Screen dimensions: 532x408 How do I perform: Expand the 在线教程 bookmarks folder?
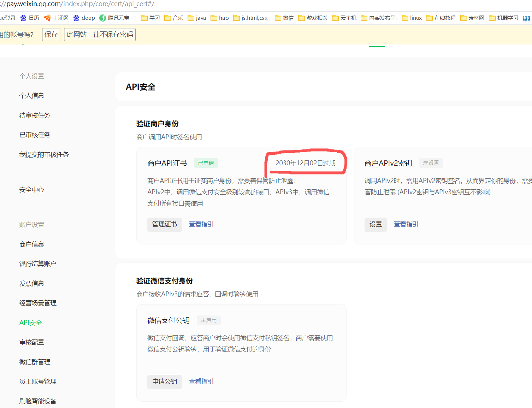click(x=441, y=18)
